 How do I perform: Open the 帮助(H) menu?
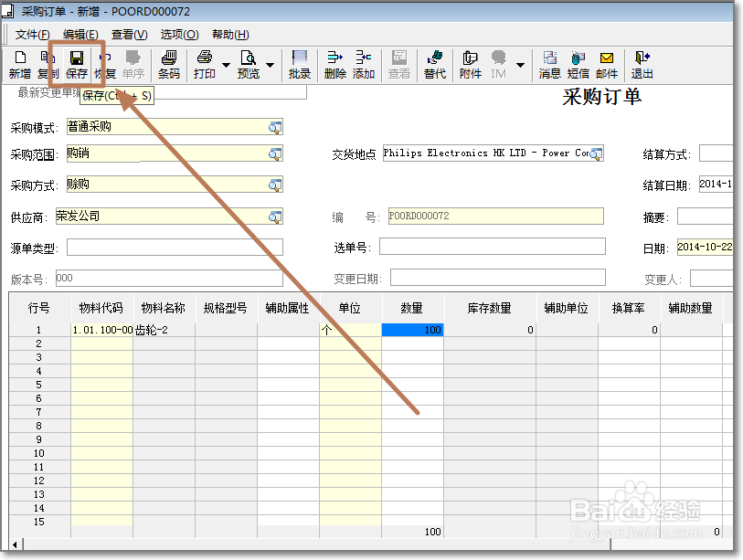pos(230,35)
